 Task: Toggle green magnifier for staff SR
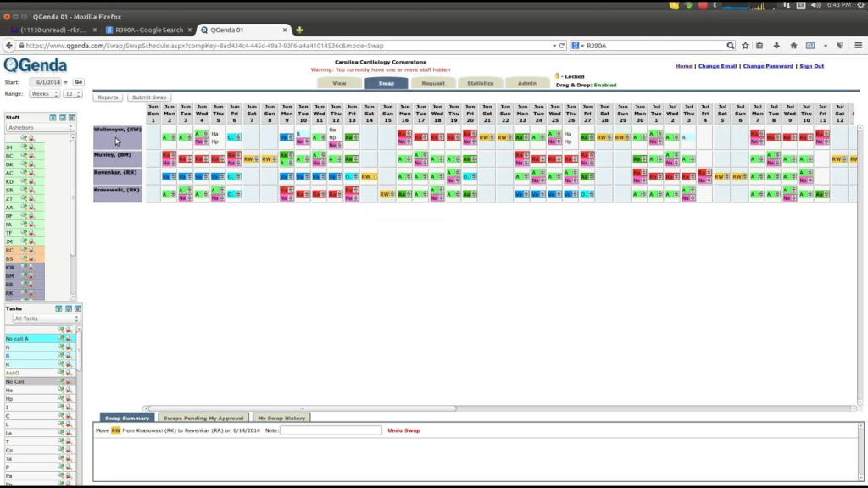pos(24,191)
